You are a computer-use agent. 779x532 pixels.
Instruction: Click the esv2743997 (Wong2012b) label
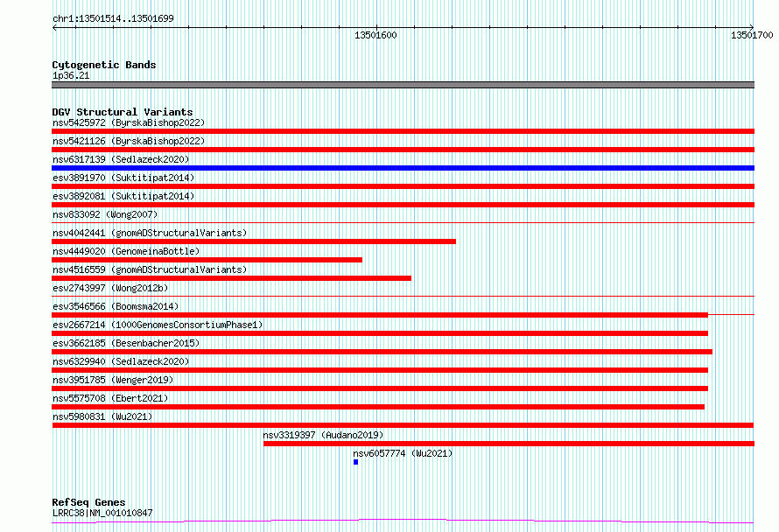110,288
